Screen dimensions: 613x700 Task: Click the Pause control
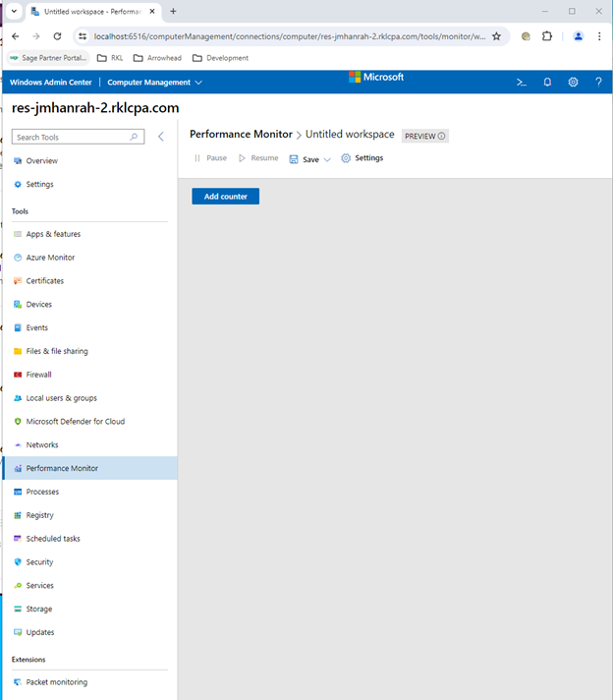click(x=210, y=158)
